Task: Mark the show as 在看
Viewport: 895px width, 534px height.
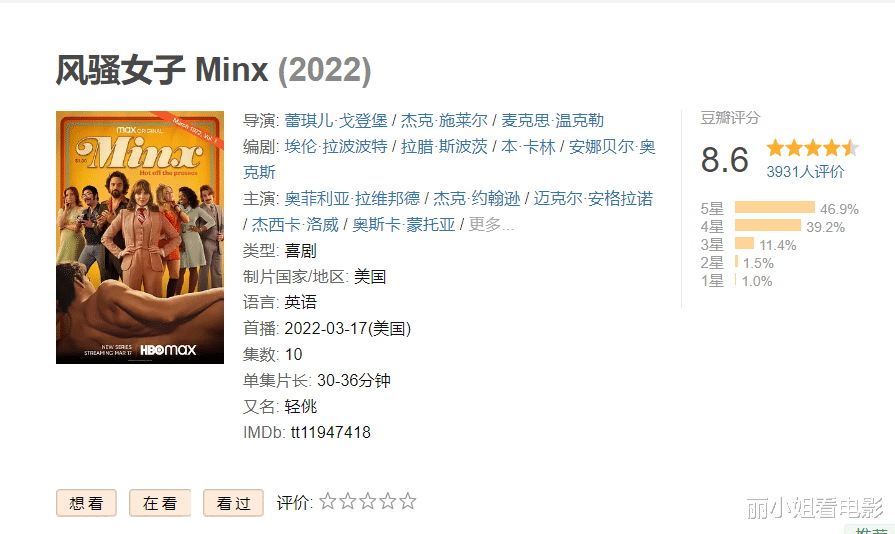Action: point(160,503)
